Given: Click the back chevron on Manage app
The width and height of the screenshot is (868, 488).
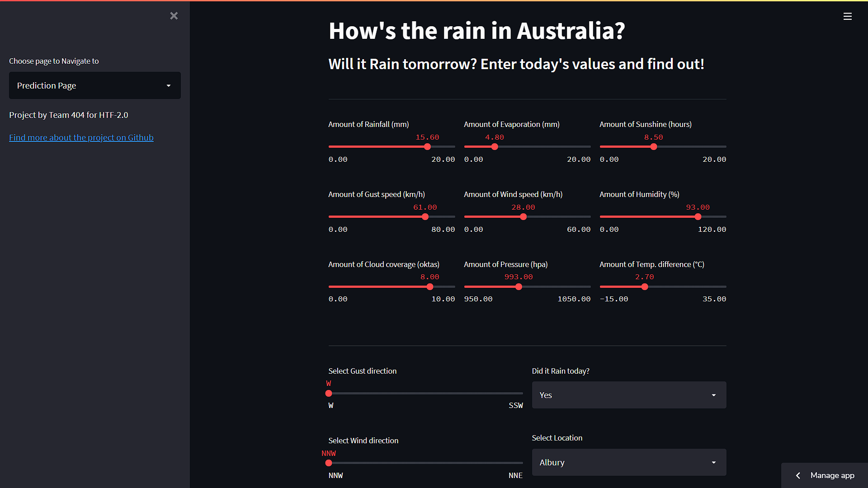Looking at the screenshot, I should point(798,475).
